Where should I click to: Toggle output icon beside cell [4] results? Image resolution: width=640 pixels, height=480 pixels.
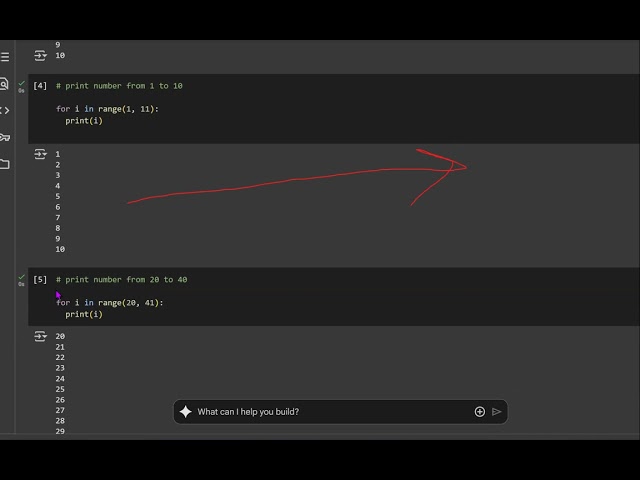click(x=40, y=154)
